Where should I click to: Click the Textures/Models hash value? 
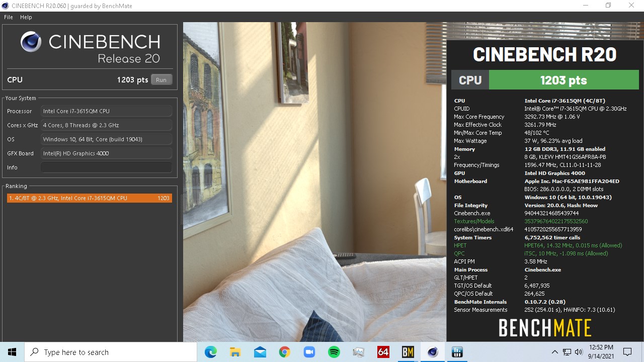click(556, 221)
